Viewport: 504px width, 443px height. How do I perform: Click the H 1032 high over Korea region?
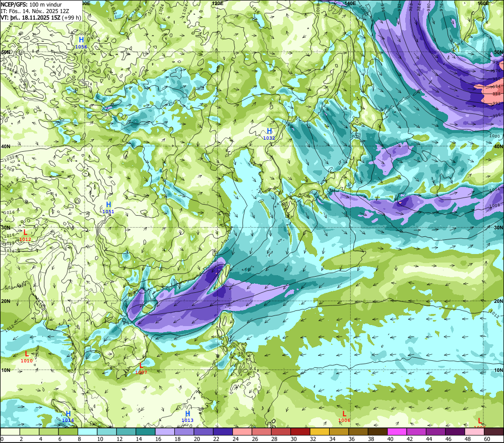tap(269, 134)
